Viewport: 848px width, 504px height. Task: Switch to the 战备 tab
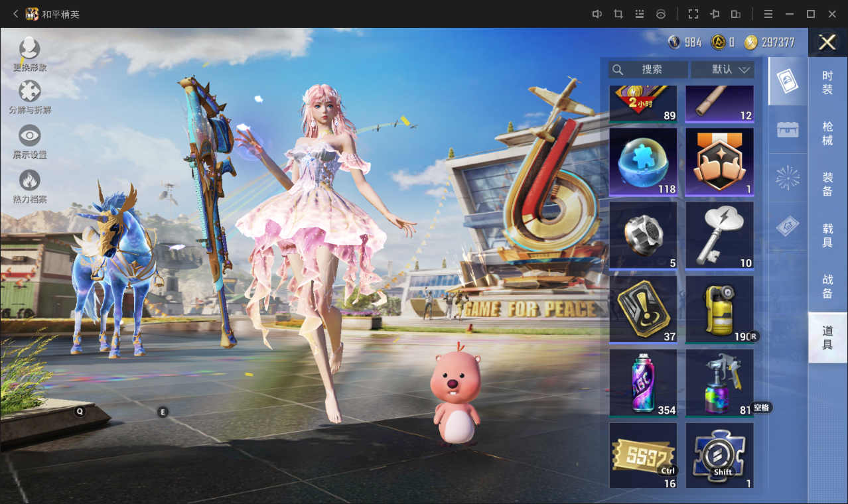pos(827,286)
